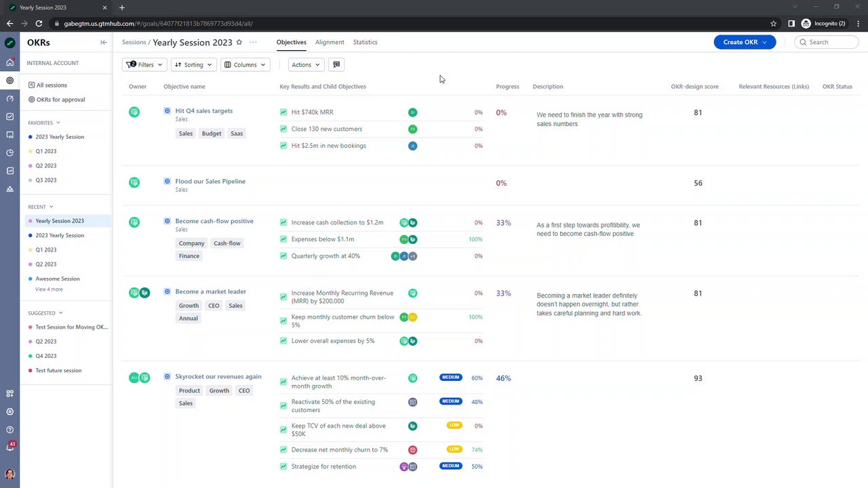This screenshot has height=488, width=868.
Task: Click the Budget tag on Hit Q4 sales targets
Action: click(x=212, y=134)
